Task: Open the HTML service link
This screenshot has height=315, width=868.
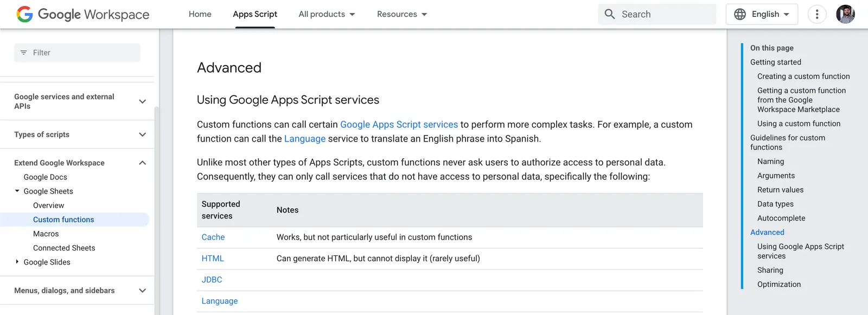Action: point(213,259)
